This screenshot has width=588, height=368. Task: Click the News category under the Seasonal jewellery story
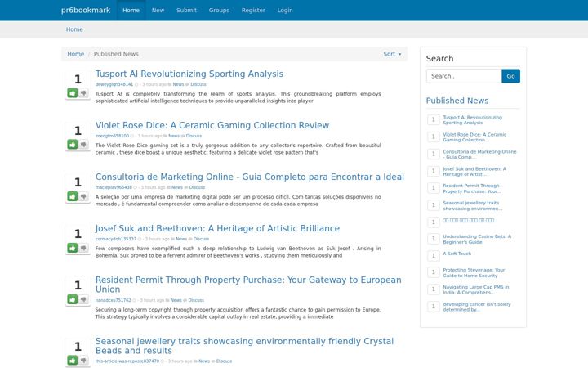tap(204, 361)
